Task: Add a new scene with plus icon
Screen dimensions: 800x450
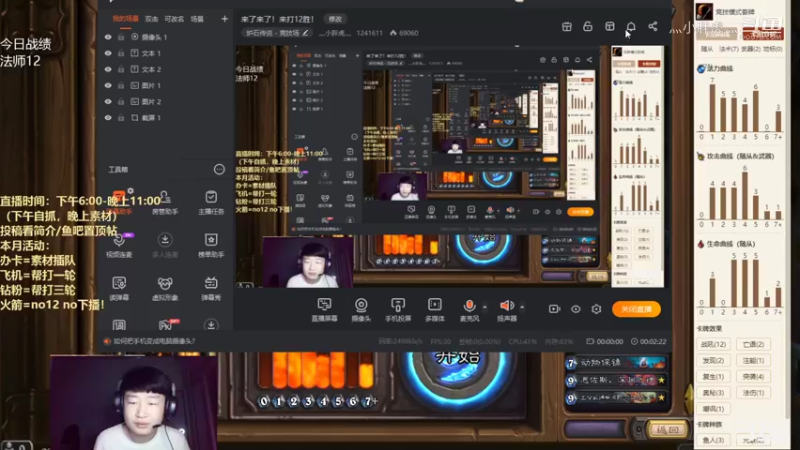Action: pos(224,19)
